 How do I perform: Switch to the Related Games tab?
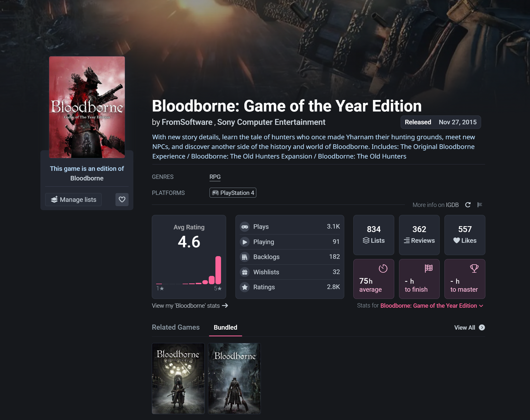pyautogui.click(x=176, y=327)
